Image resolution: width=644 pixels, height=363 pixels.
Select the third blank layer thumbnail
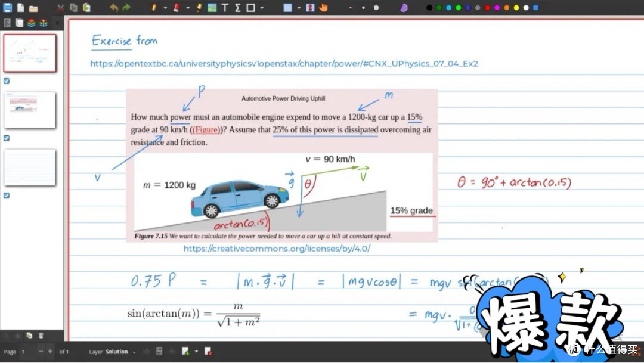[30, 167]
